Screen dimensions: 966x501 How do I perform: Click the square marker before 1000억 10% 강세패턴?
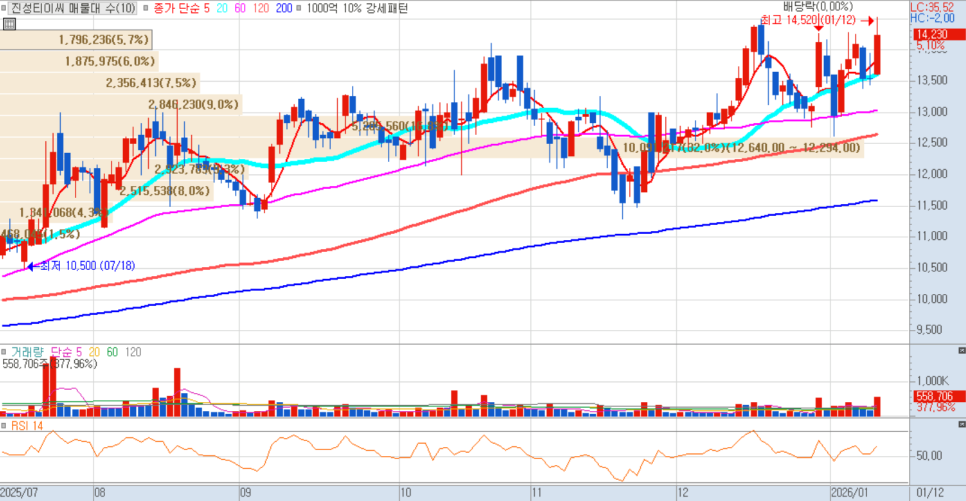(x=299, y=8)
